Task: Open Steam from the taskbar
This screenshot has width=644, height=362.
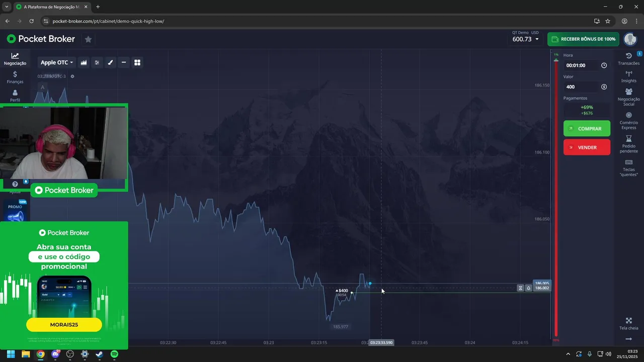Action: click(99, 354)
